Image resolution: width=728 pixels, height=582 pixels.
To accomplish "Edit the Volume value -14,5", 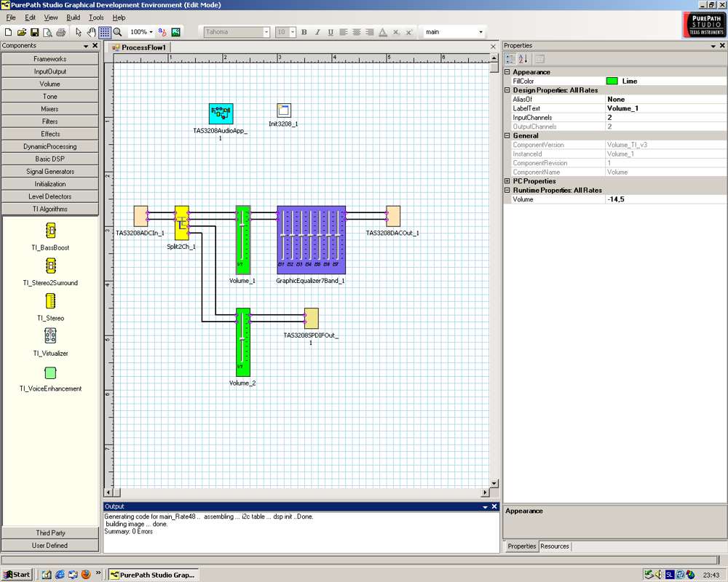I will [x=666, y=199].
